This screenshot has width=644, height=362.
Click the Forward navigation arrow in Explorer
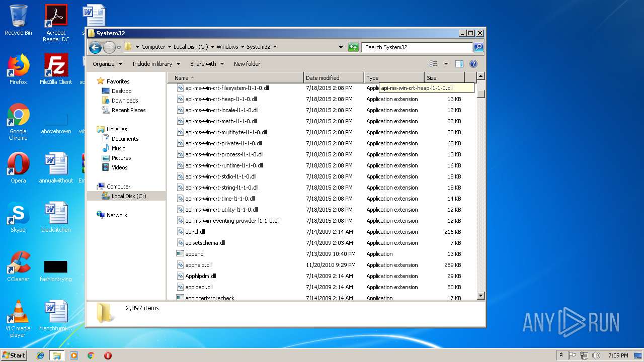pos(109,47)
